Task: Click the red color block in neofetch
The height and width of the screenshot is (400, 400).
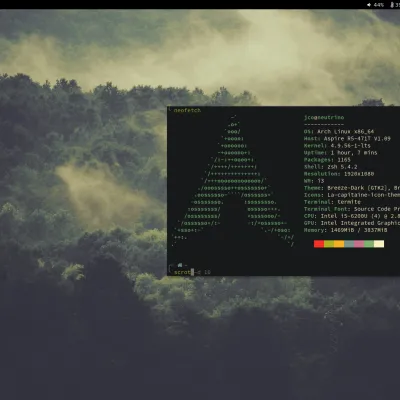Action: (x=319, y=244)
